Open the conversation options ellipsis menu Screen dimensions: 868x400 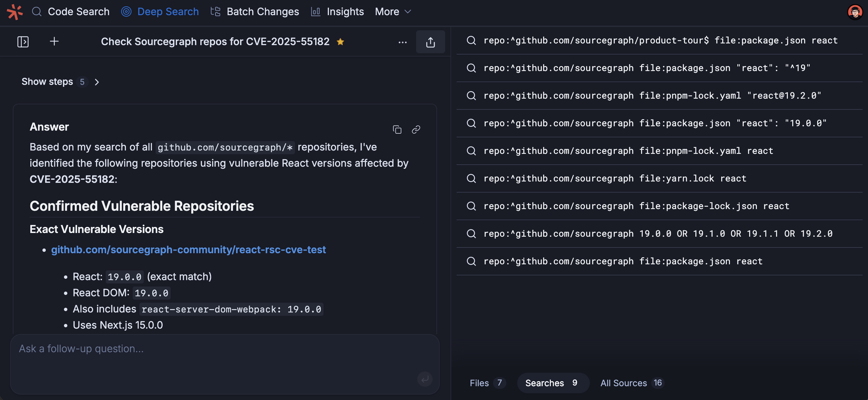pyautogui.click(x=403, y=41)
